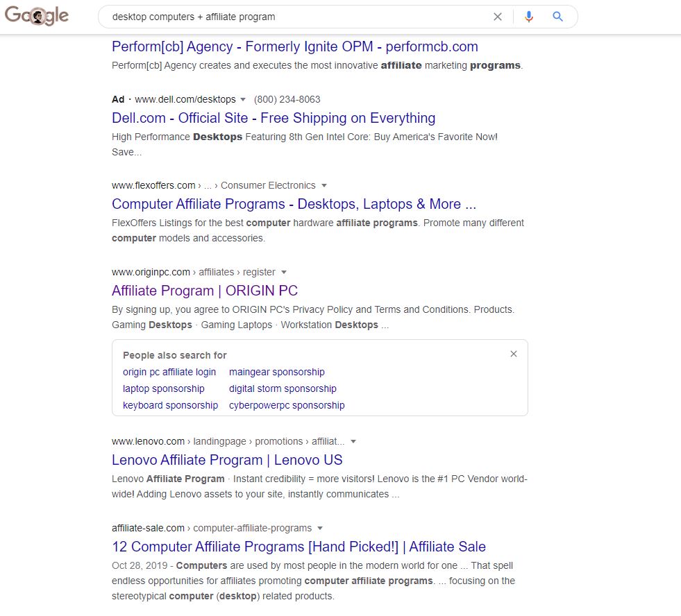Click the search query input field
The image size is (681, 616).
tap(295, 17)
